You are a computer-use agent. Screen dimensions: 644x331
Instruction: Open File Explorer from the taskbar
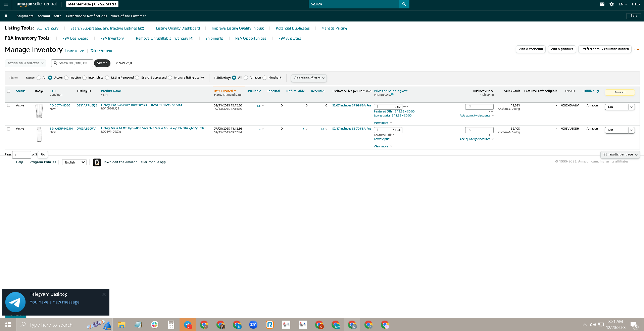121,325
